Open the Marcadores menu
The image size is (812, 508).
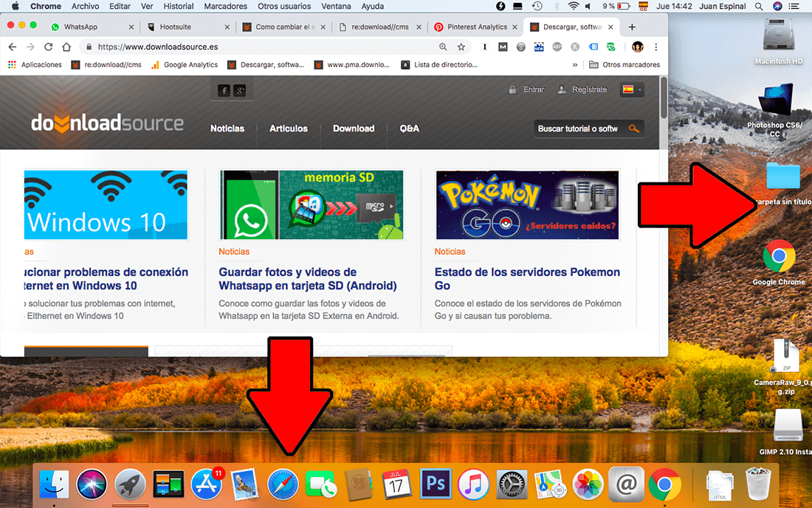(225, 6)
